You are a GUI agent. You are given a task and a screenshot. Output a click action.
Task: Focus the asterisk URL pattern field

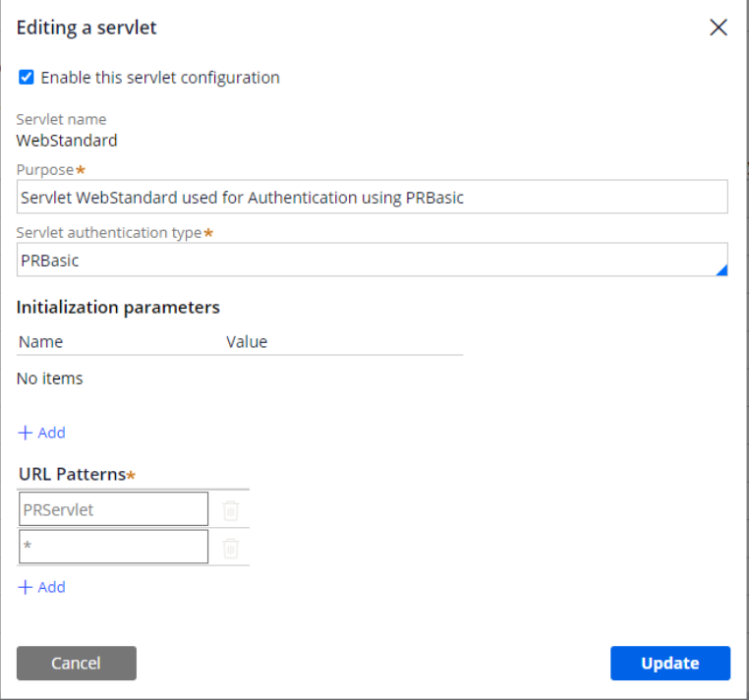pyautogui.click(x=113, y=547)
